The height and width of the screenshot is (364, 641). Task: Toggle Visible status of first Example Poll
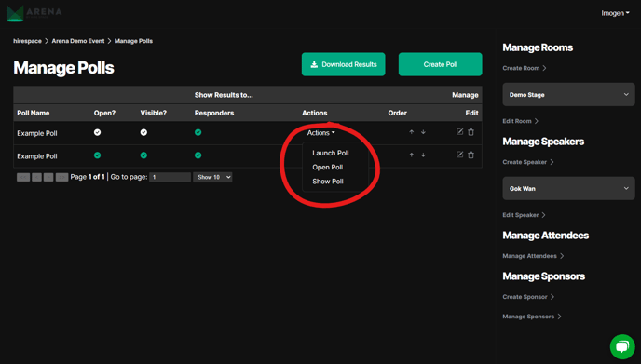143,132
